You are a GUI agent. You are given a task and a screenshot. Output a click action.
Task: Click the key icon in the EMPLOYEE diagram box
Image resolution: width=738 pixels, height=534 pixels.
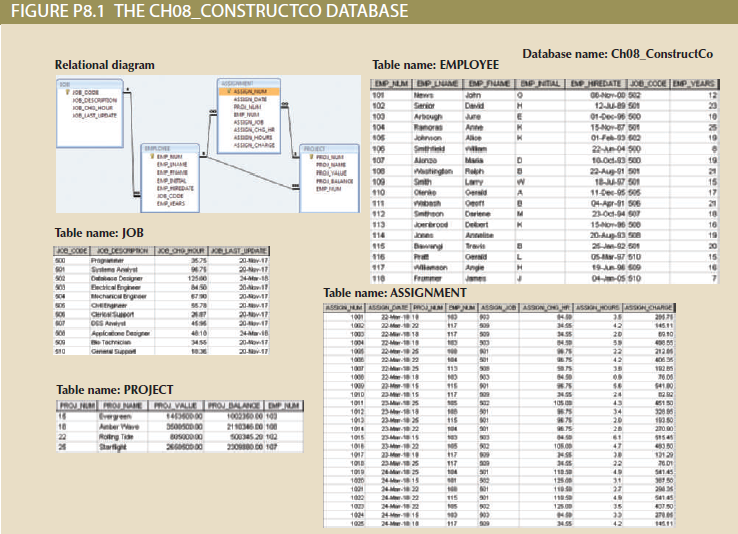(x=152, y=157)
